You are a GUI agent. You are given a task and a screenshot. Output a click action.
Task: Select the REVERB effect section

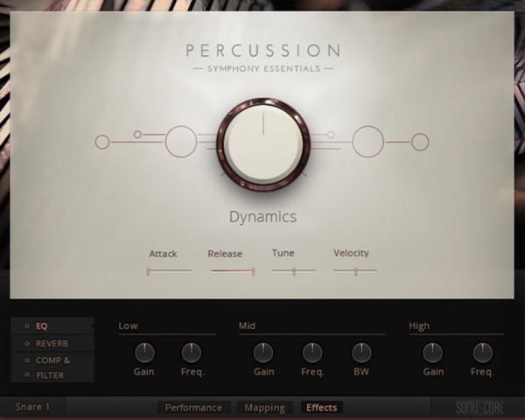(52, 343)
